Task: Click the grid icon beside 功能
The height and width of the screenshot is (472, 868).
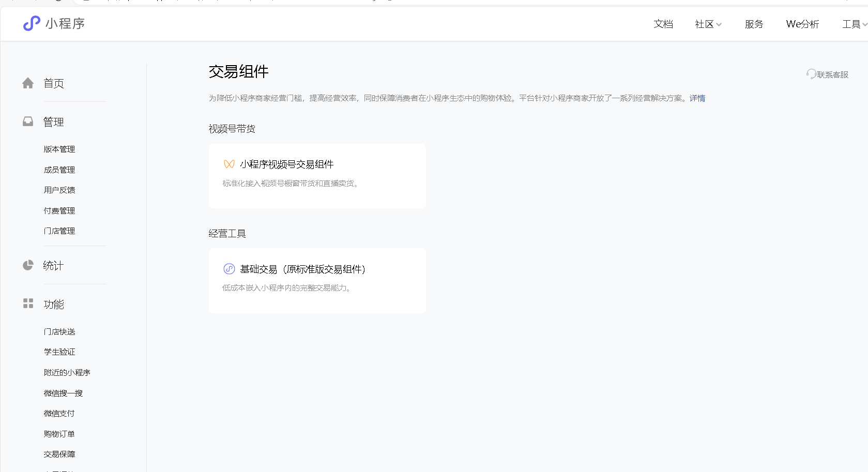Action: click(28, 303)
